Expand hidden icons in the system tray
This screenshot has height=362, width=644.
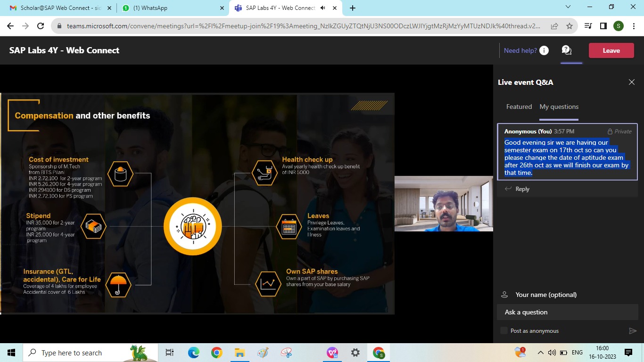[x=540, y=352]
